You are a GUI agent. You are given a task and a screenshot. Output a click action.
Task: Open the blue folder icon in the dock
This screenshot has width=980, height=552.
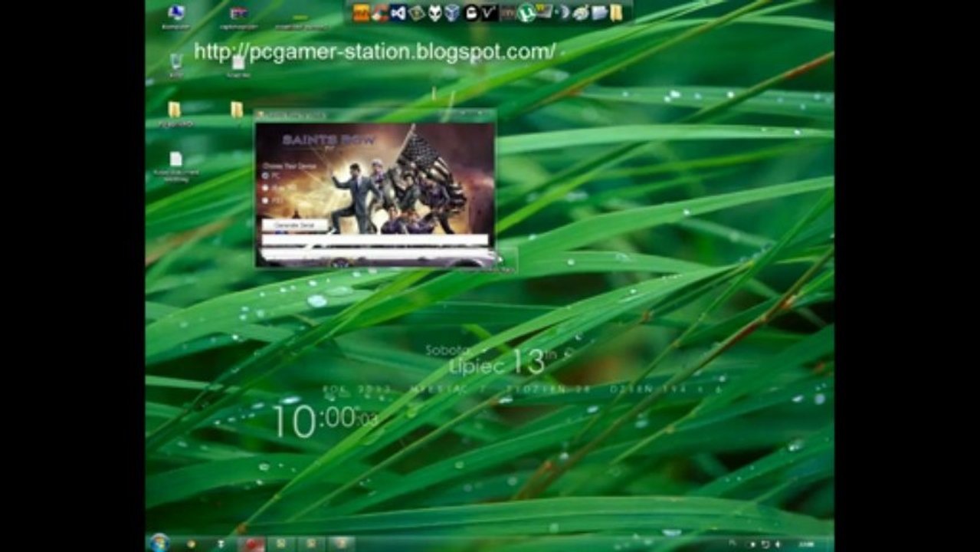[598, 13]
